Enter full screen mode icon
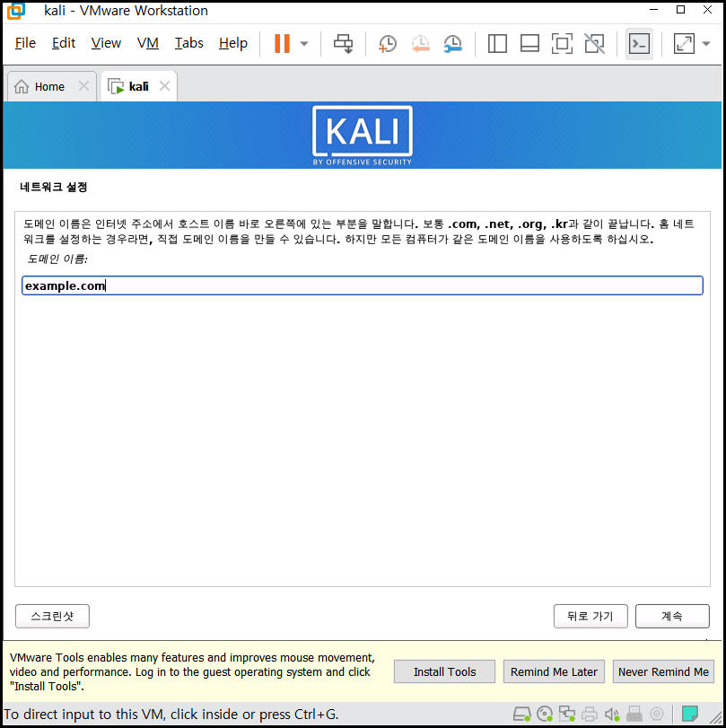The width and height of the screenshot is (726, 728). coord(562,44)
